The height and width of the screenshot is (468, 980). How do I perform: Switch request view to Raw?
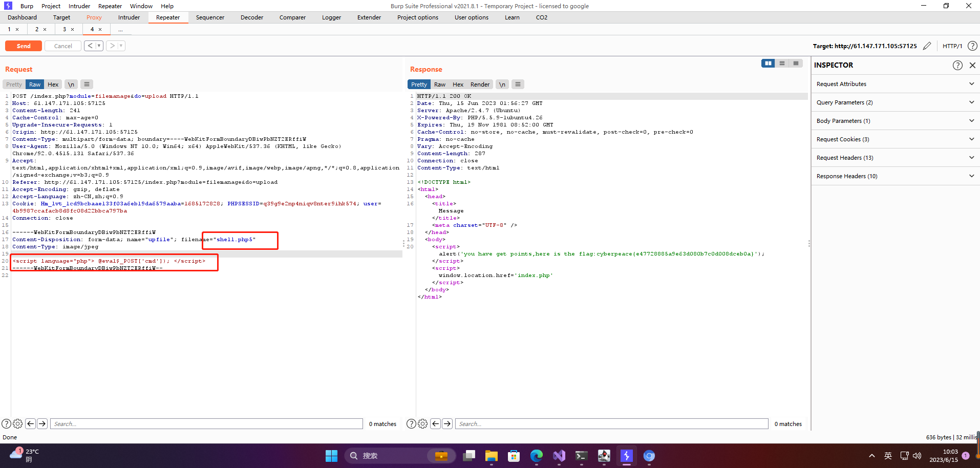point(35,84)
